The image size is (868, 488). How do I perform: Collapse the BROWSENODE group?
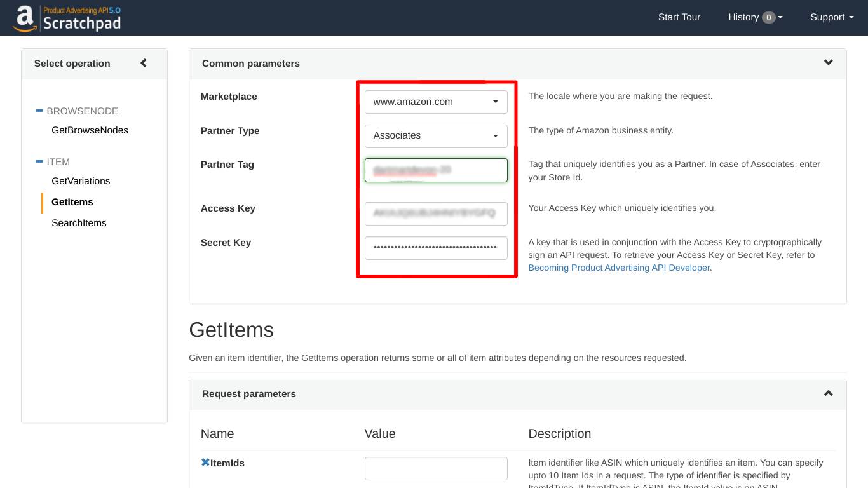point(39,111)
